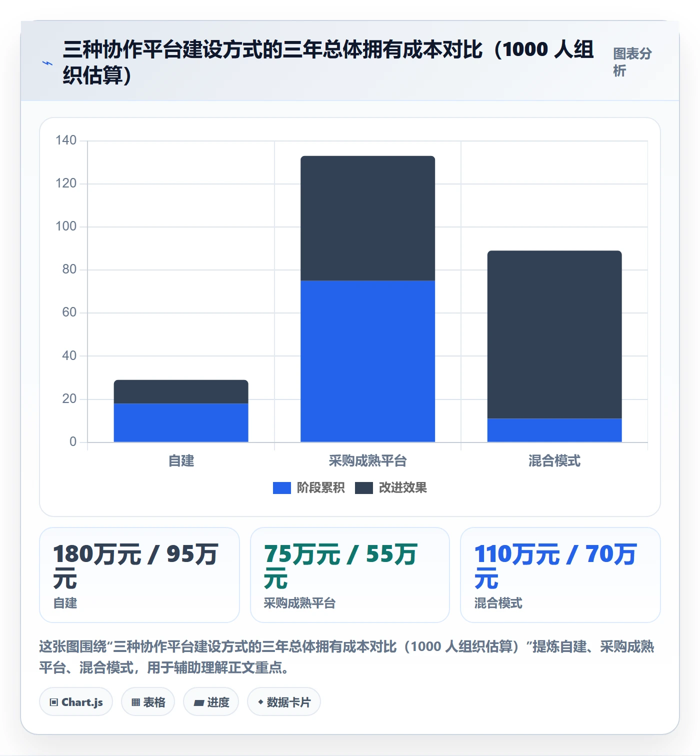Screen dimensions: 700x756
Task: Select the Chart.js tag chip
Action: tap(76, 702)
